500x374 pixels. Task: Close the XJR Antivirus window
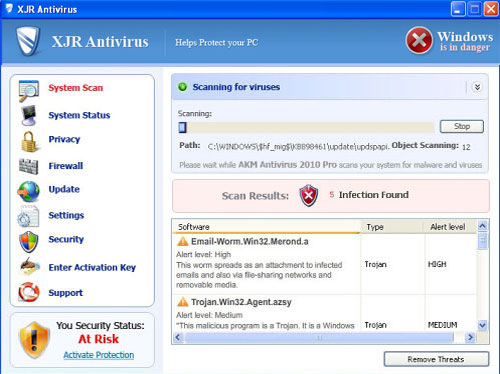(x=491, y=9)
